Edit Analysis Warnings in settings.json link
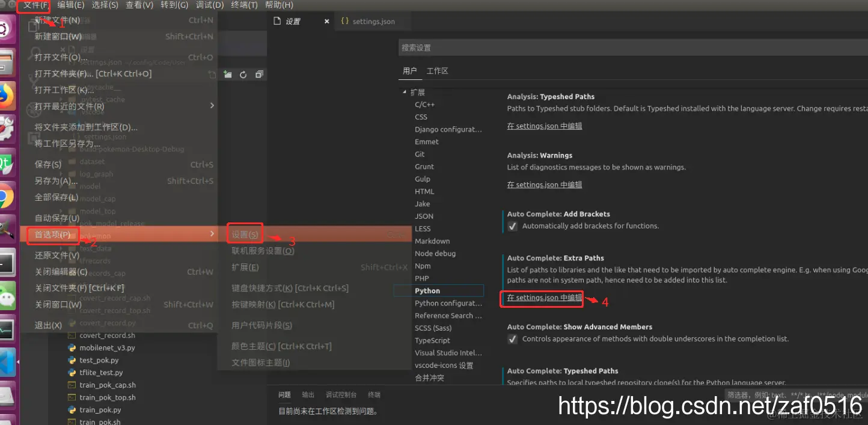Viewport: 868px width, 425px height. pyautogui.click(x=545, y=185)
